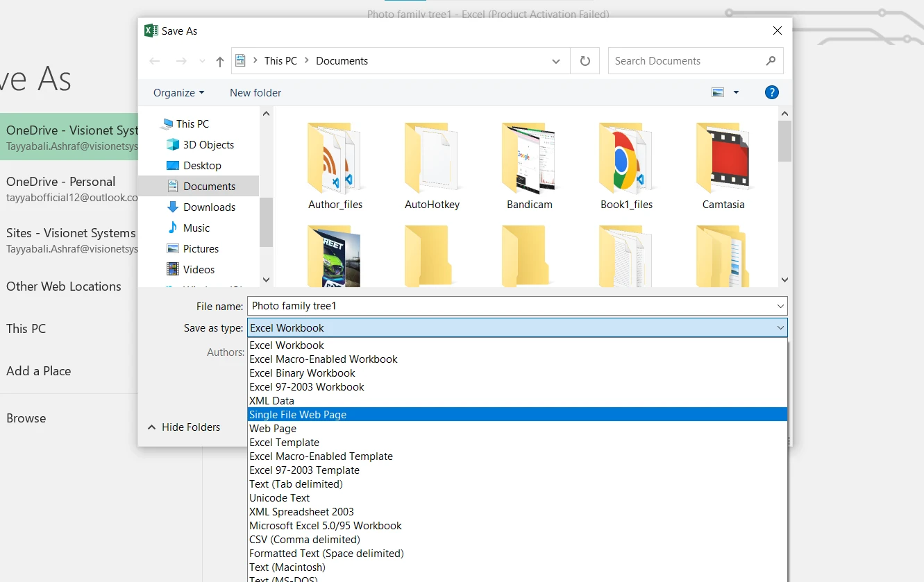The width and height of the screenshot is (924, 582).
Task: Choose Excel 97-2003 Workbook type
Action: coord(517,387)
